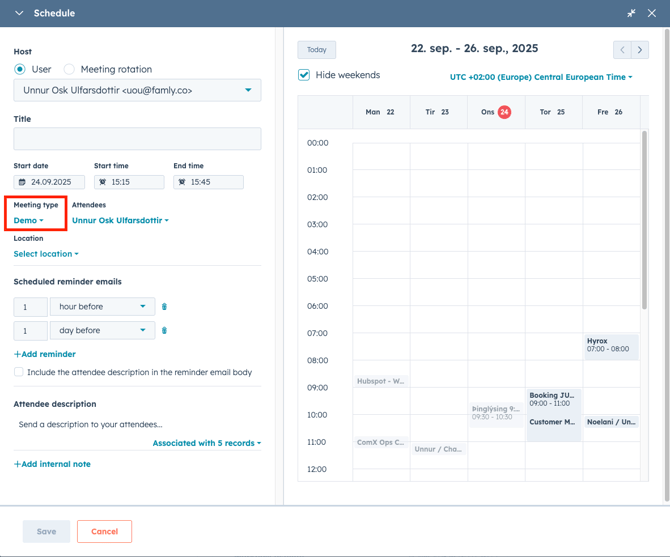This screenshot has width=670, height=557.
Task: Delete the day before reminder
Action: tap(164, 330)
